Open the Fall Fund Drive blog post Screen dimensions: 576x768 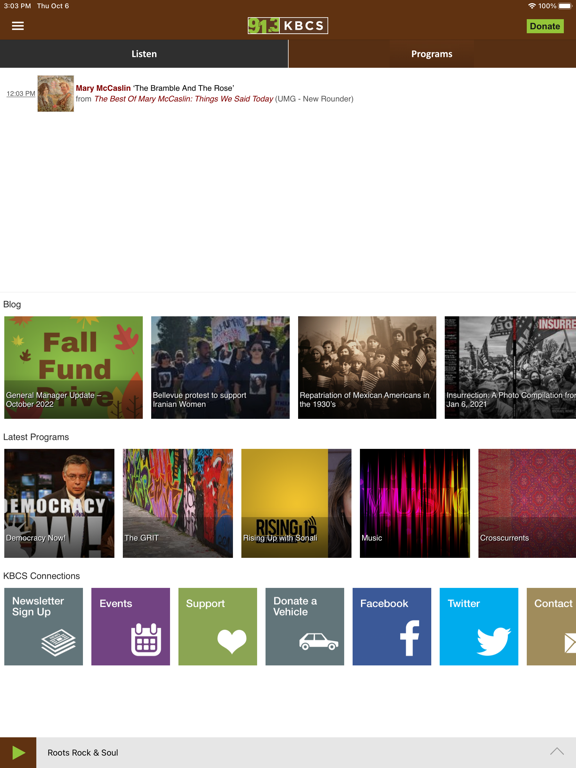point(73,367)
